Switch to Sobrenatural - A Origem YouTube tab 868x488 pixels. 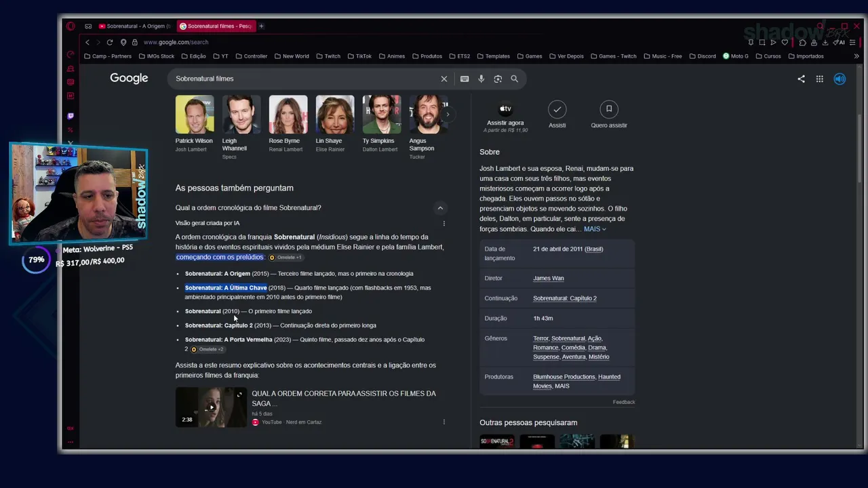click(x=135, y=26)
